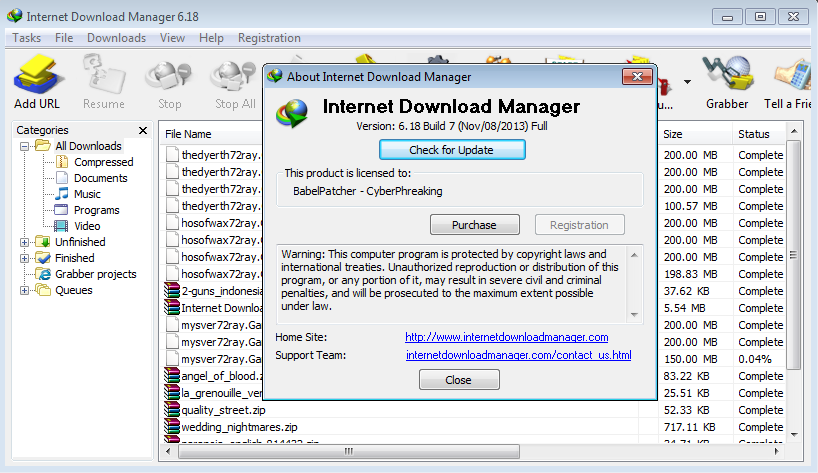Click the quality_street.zip archive icon
The width and height of the screenshot is (818, 473).
click(172, 409)
